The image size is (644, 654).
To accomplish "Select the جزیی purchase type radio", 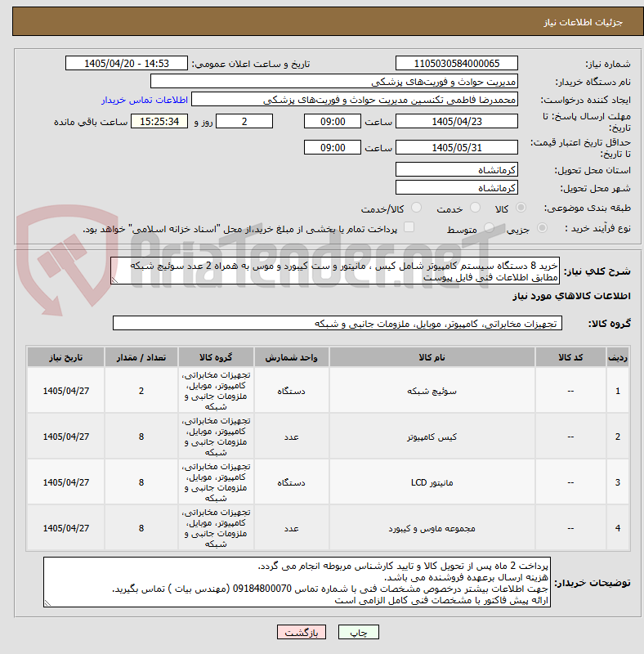I will (x=542, y=228).
